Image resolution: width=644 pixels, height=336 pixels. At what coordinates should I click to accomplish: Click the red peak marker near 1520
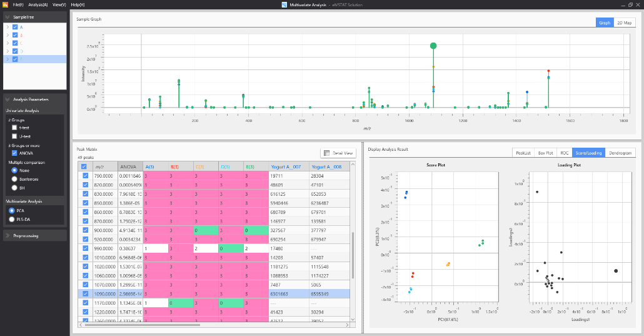click(x=548, y=71)
